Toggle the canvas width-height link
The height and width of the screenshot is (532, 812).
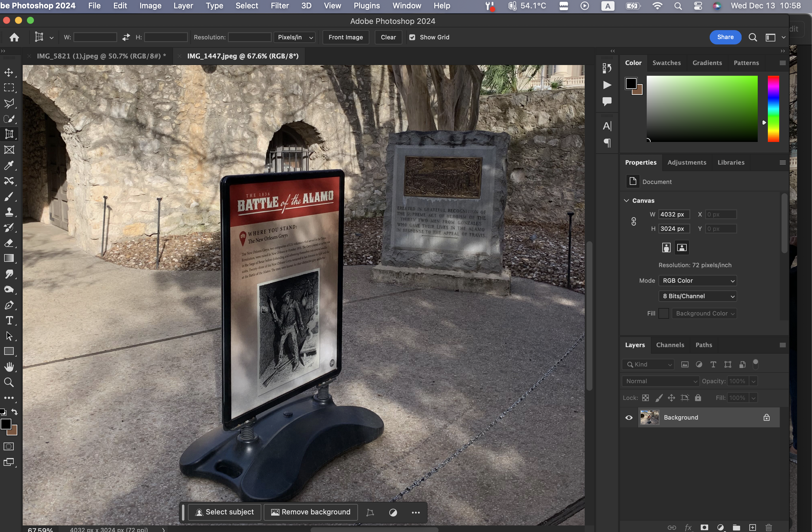(634, 221)
